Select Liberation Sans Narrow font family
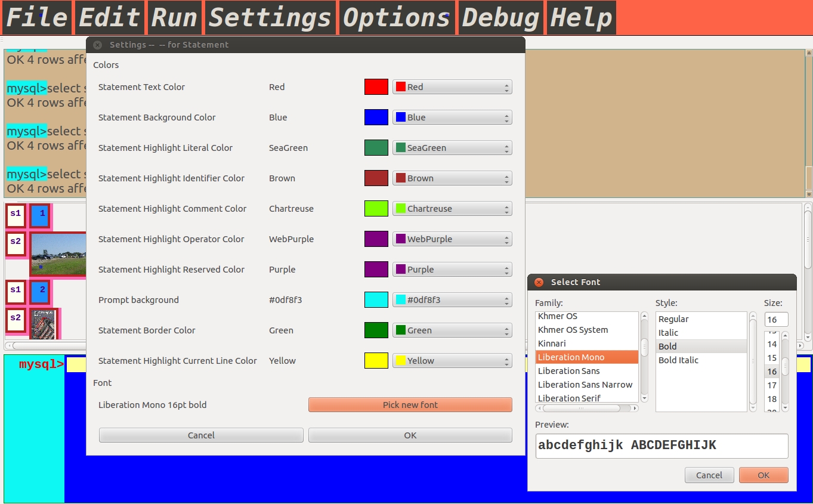The image size is (813, 504). [587, 385]
